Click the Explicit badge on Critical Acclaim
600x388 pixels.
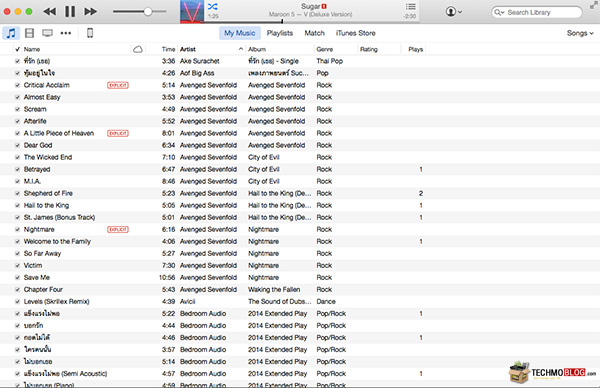pos(118,85)
